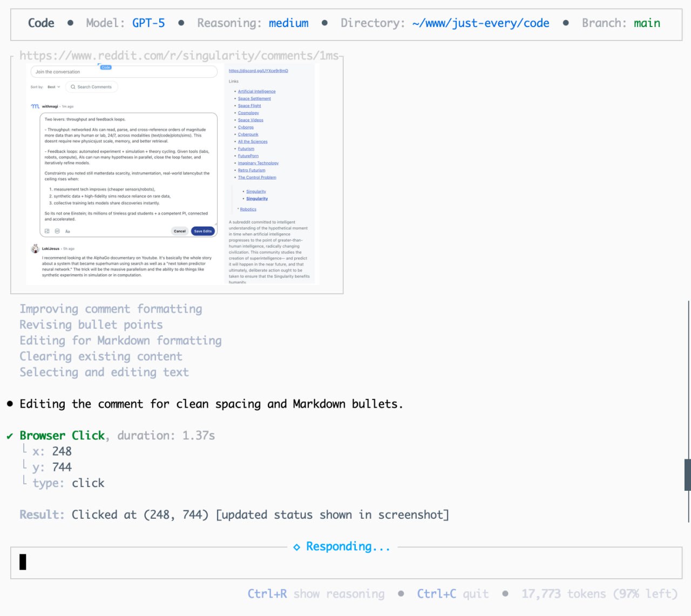Click the terminal prompt input box
This screenshot has height=616, width=691.
coord(347,563)
